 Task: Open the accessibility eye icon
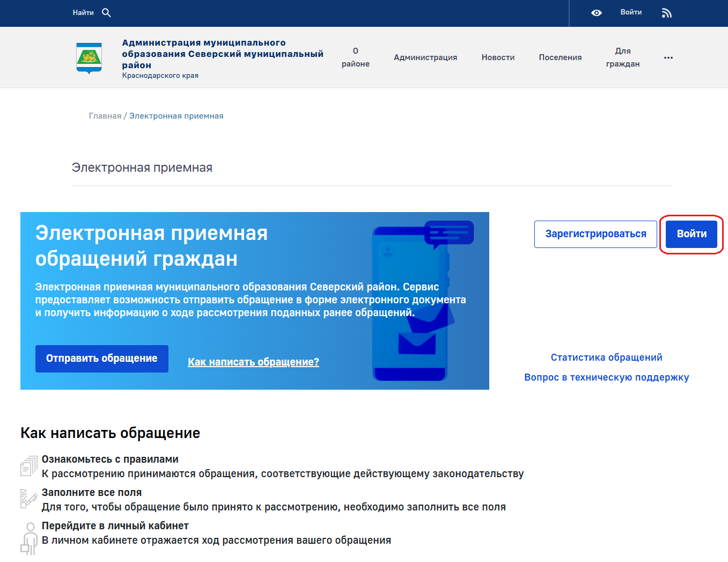(597, 13)
